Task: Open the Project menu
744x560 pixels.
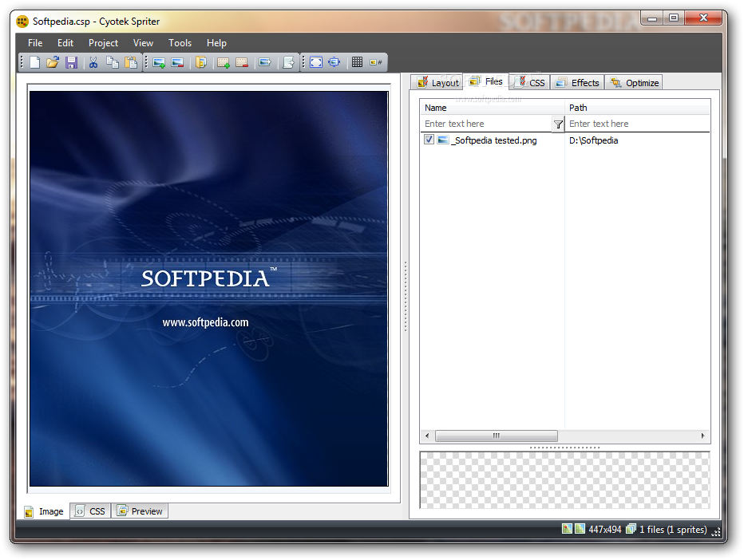Action: tap(103, 43)
